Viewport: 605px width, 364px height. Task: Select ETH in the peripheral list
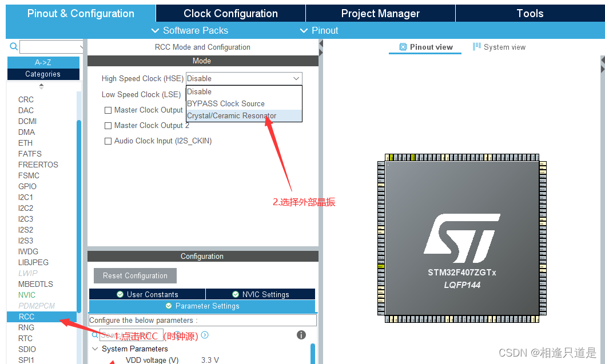(x=26, y=143)
